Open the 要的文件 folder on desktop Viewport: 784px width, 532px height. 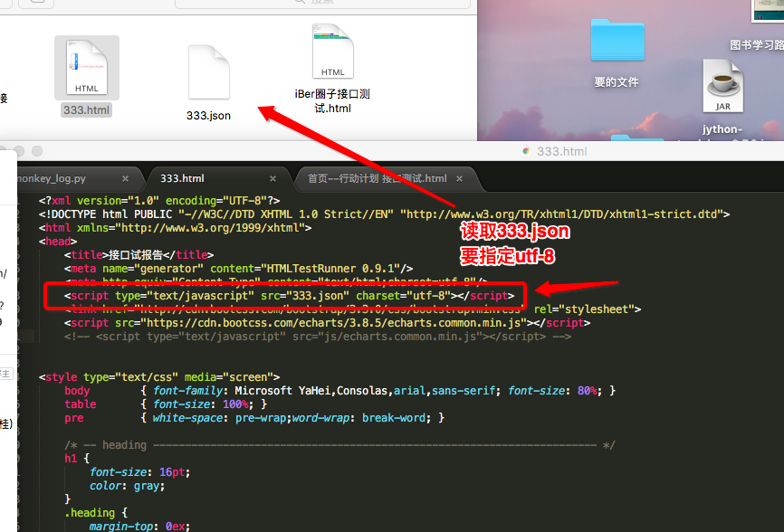pyautogui.click(x=617, y=40)
